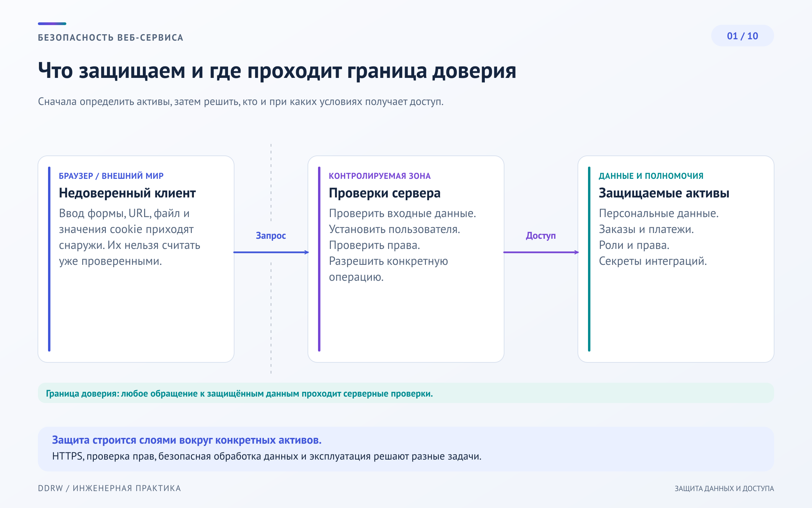Click the green banner "Граница доверия: любое обращение…"
The width and height of the screenshot is (812, 508).
coord(406,393)
